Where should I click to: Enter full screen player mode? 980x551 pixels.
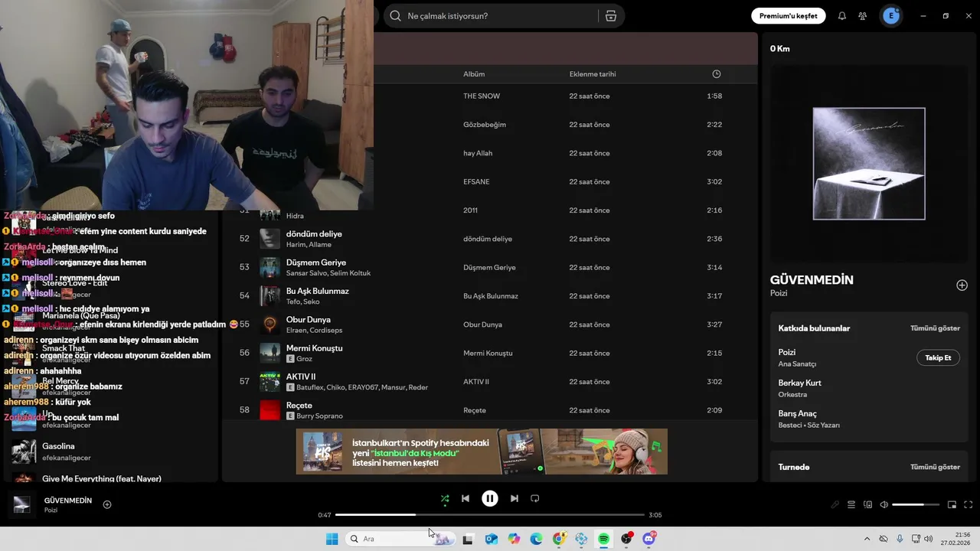969,504
